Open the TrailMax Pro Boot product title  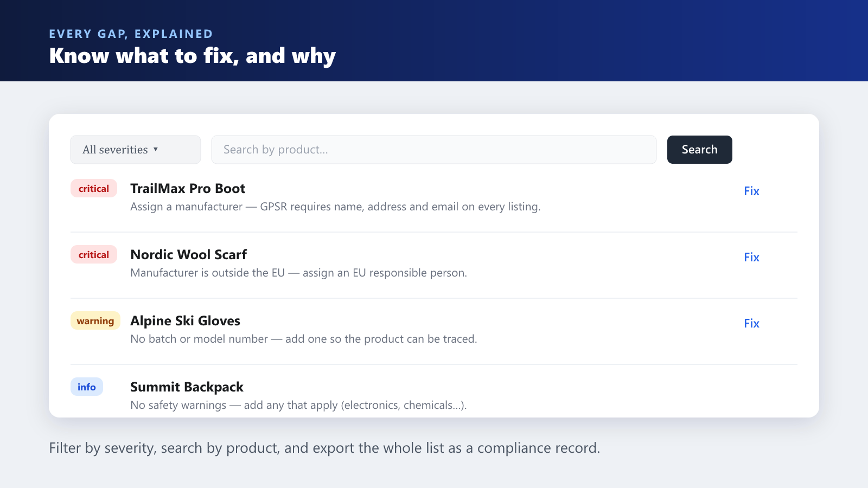click(188, 188)
